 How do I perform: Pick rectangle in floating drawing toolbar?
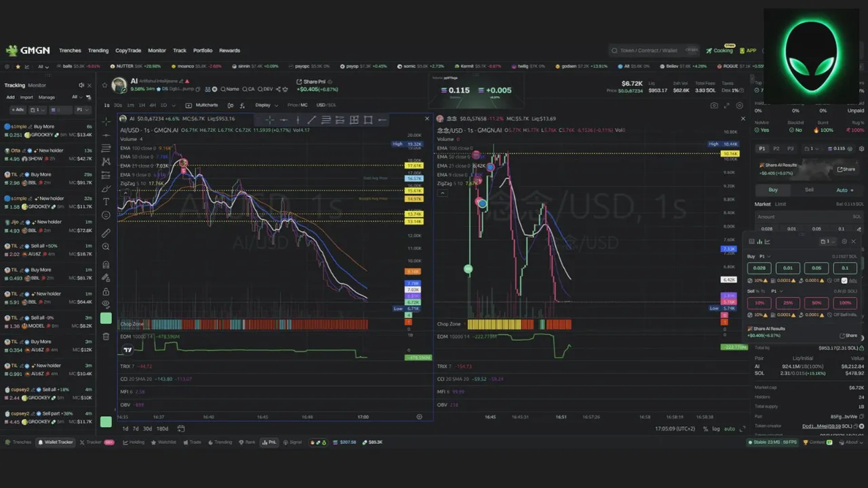tap(368, 120)
